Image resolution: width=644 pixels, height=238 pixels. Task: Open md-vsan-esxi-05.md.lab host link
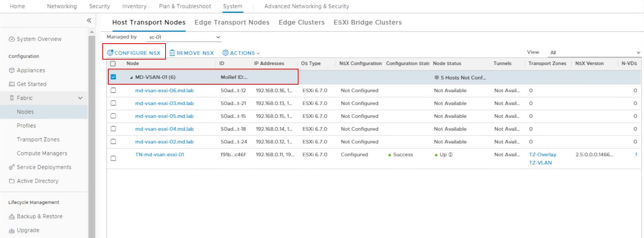[x=164, y=116]
